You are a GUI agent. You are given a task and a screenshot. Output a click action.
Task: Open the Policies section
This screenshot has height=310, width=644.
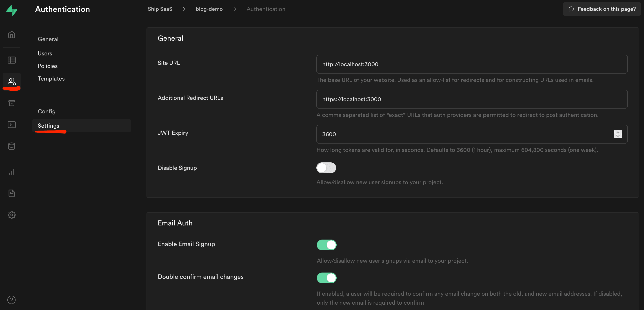tap(47, 66)
